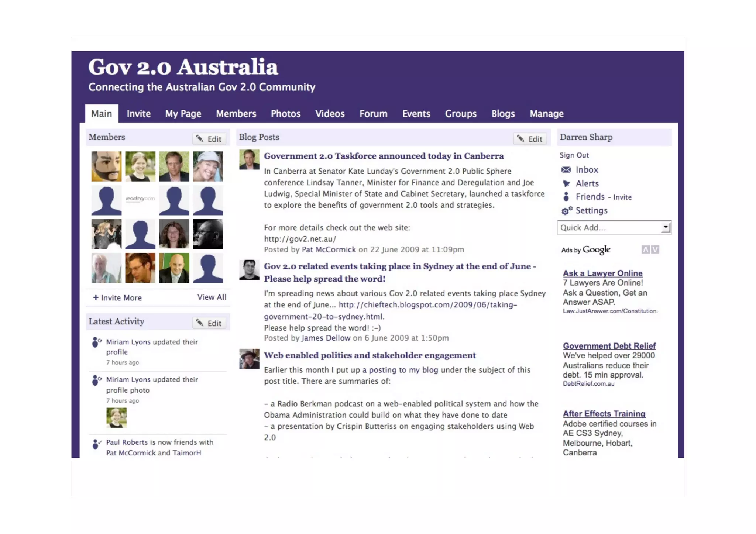
Task: Click the Friends person icon
Action: coord(566,197)
